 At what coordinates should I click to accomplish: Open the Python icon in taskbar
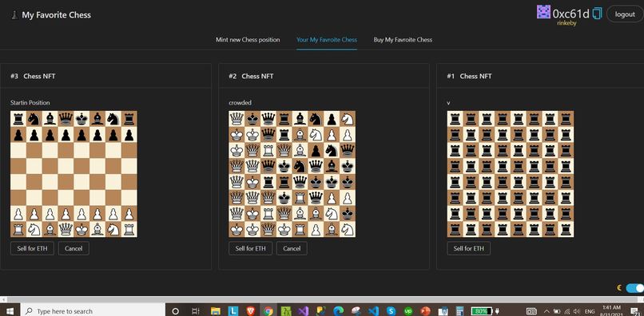tap(321, 311)
